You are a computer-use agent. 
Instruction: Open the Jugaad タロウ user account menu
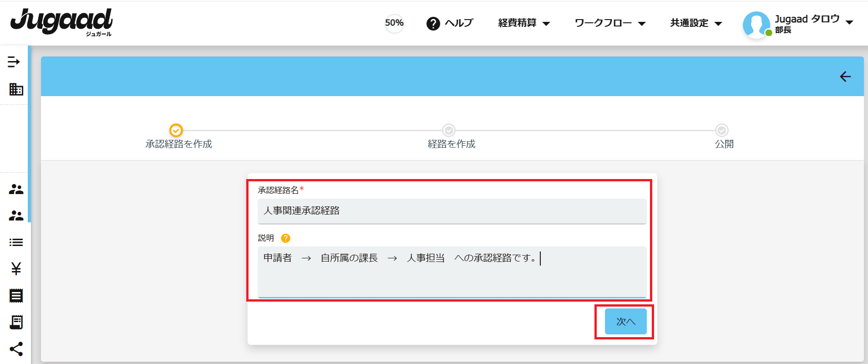(813, 23)
